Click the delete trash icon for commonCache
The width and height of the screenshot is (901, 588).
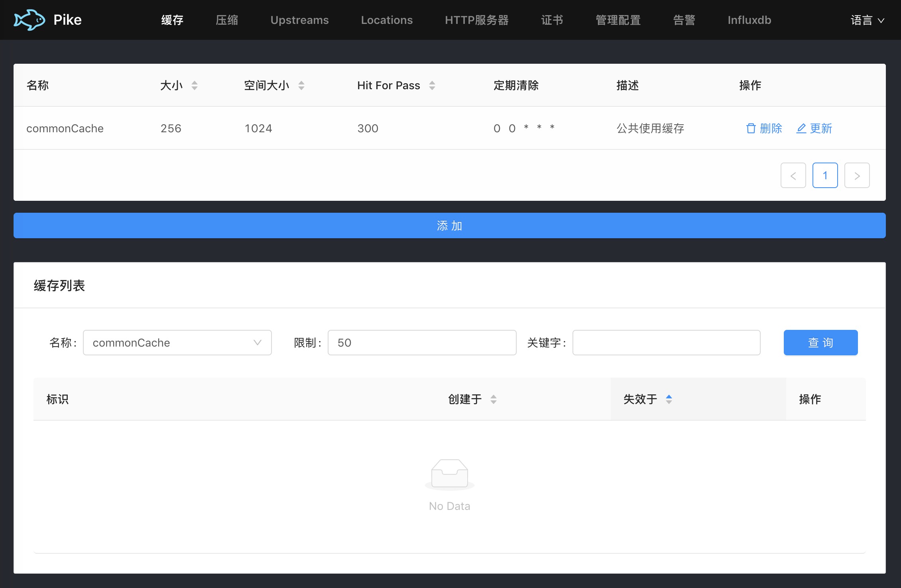click(751, 128)
